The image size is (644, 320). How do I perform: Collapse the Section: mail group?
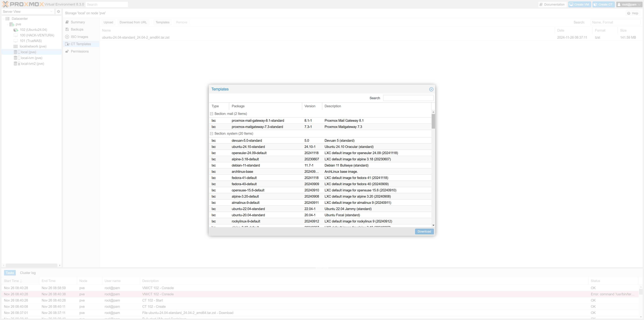[x=211, y=114]
